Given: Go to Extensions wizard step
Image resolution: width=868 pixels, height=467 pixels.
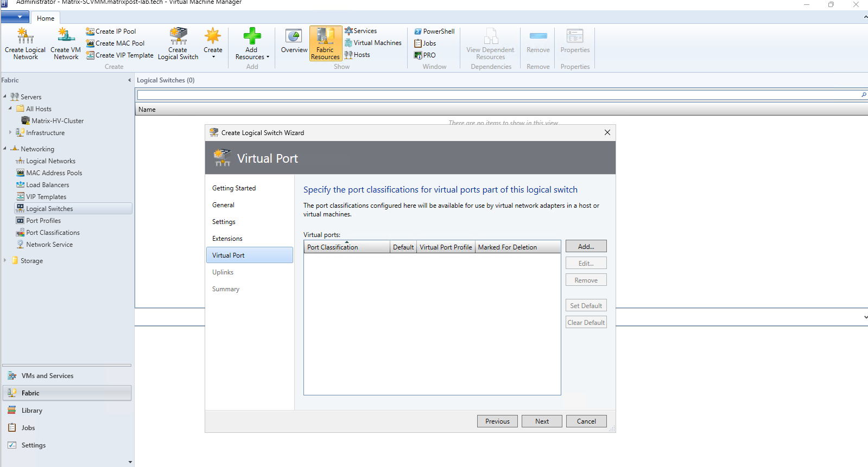Looking at the screenshot, I should click(227, 239).
